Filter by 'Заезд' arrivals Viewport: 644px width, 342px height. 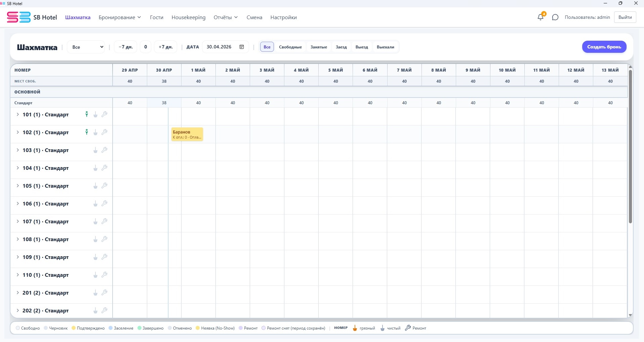pos(341,47)
